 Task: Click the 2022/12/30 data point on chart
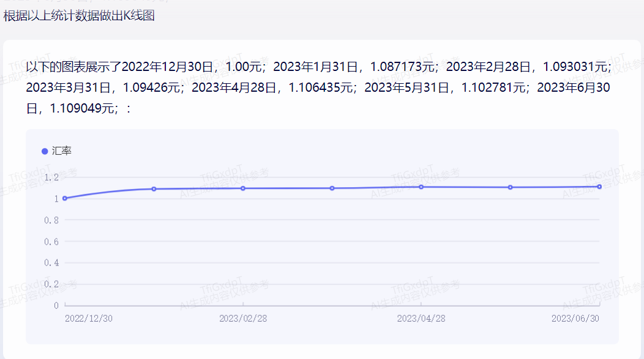pyautogui.click(x=65, y=199)
